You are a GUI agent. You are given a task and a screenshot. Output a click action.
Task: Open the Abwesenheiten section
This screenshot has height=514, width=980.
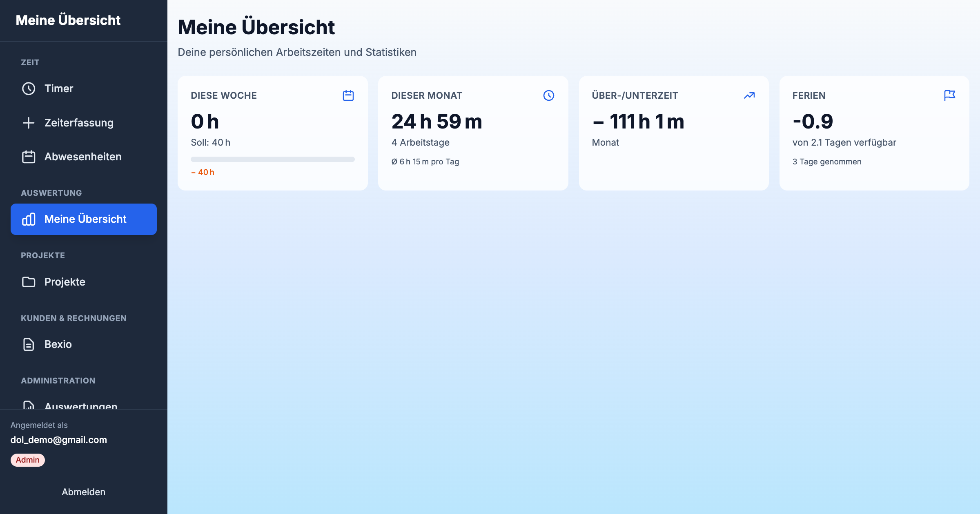pyautogui.click(x=82, y=156)
